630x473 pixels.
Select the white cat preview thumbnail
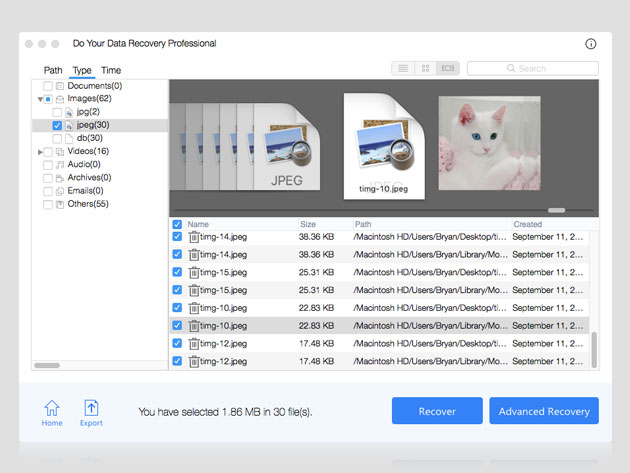(x=489, y=143)
